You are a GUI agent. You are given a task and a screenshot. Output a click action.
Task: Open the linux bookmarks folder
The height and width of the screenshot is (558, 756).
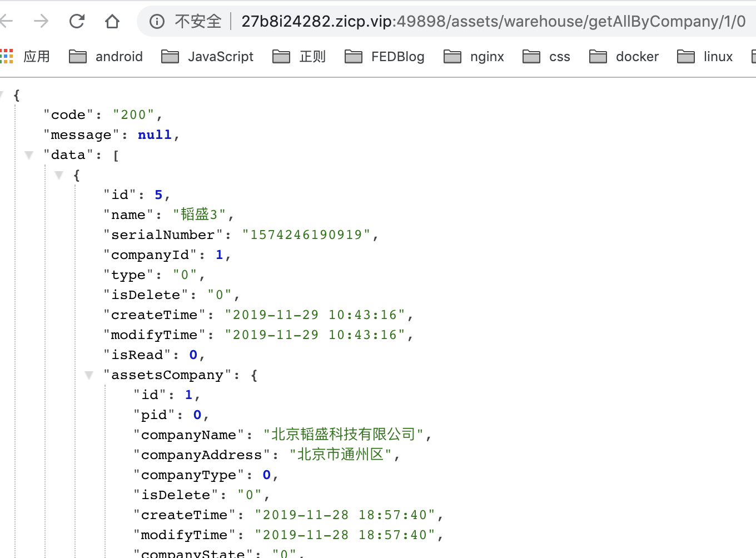pos(718,56)
